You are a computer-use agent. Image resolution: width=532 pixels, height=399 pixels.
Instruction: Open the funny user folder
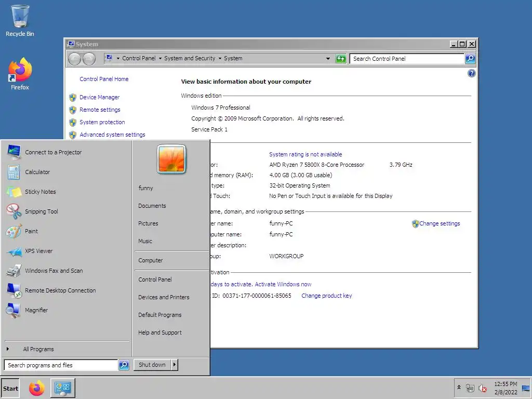(x=145, y=188)
